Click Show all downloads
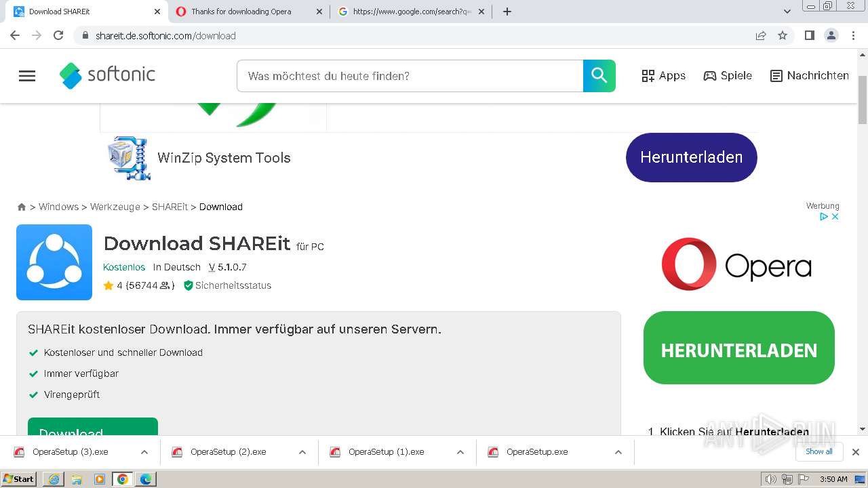Viewport: 868px width, 488px height. pyautogui.click(x=819, y=451)
